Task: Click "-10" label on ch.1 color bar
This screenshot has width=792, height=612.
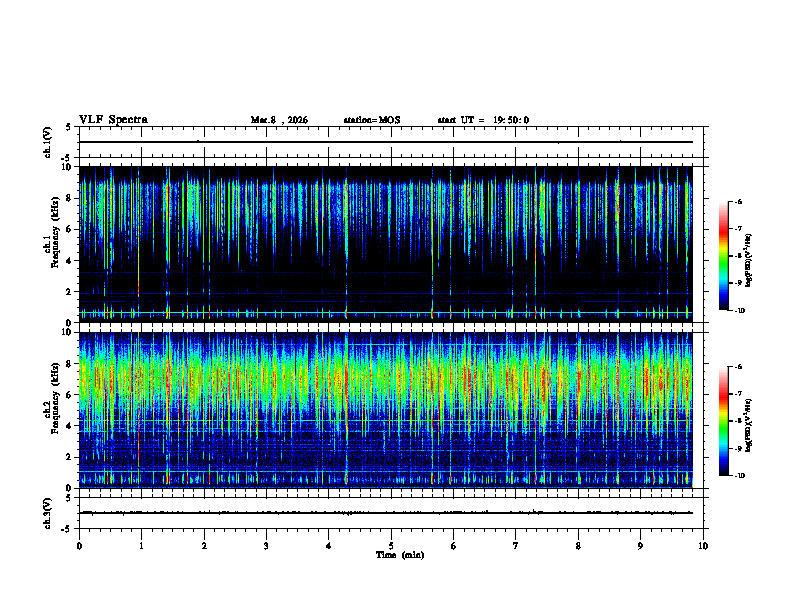Action: pos(739,311)
